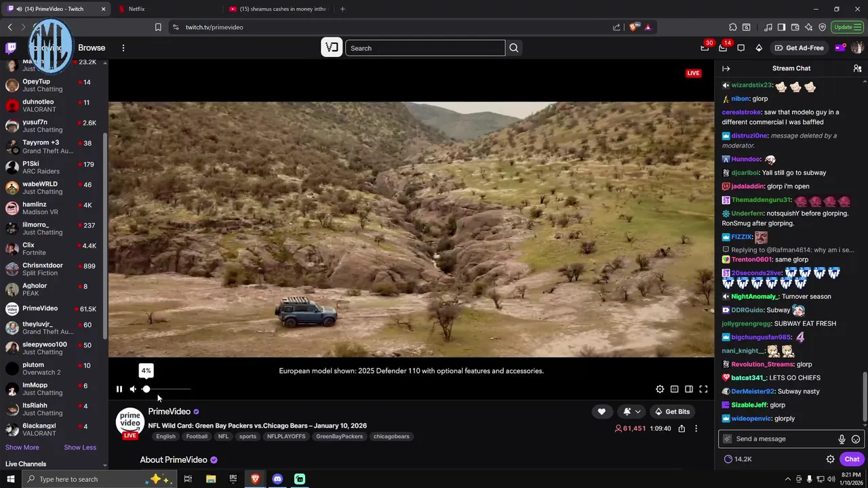The image size is (868, 488).
Task: Open the Whispers icon
Action: 741,48
